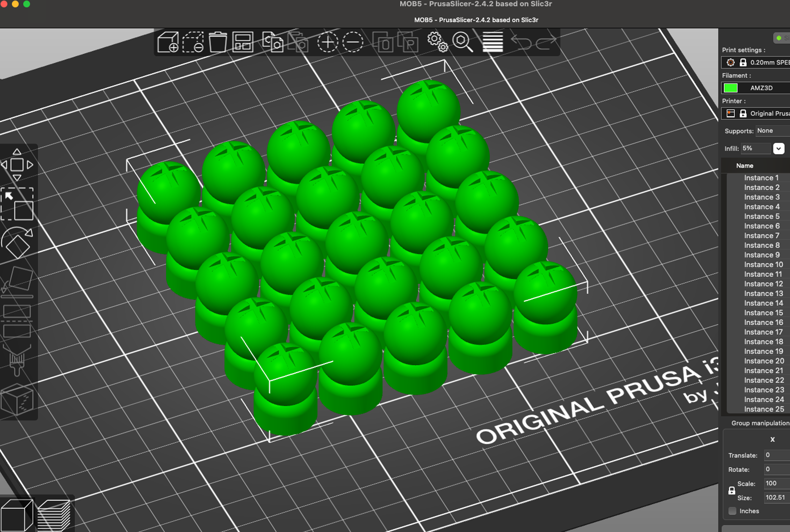This screenshot has width=790, height=532.
Task: Click the Copy toolbar icon
Action: pyautogui.click(x=272, y=42)
